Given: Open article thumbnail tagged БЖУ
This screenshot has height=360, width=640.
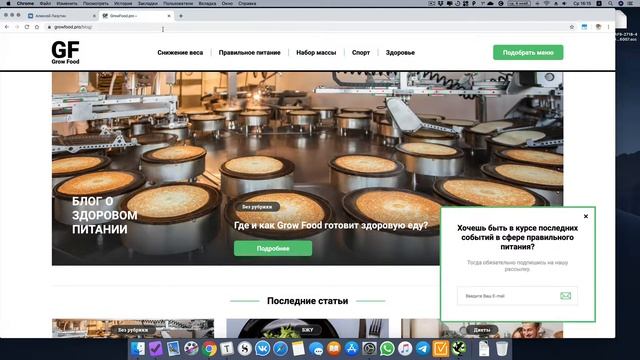Looking at the screenshot, I should [307, 329].
